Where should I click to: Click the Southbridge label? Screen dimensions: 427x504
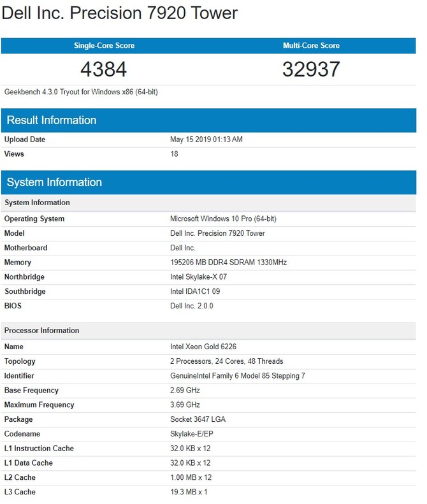tap(25, 292)
